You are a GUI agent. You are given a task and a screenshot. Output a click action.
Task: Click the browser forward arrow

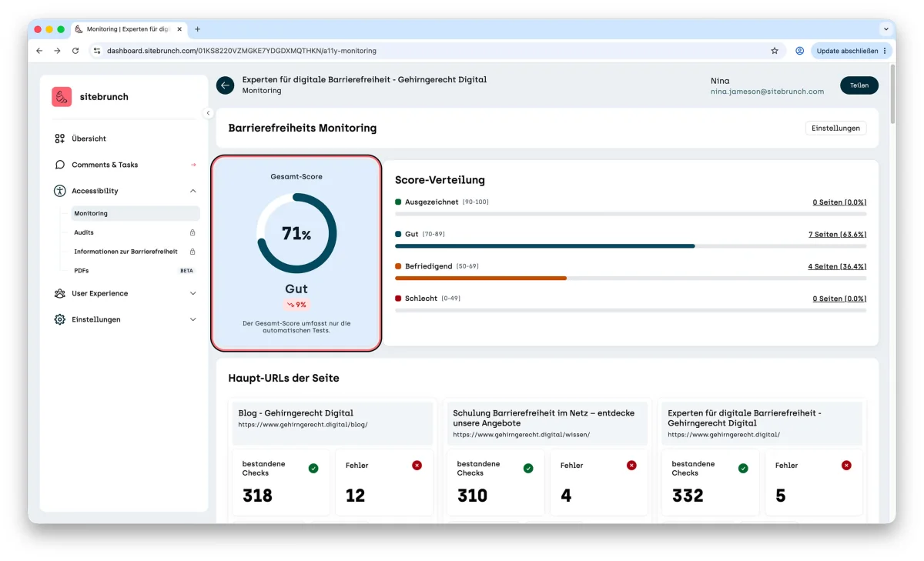point(57,51)
